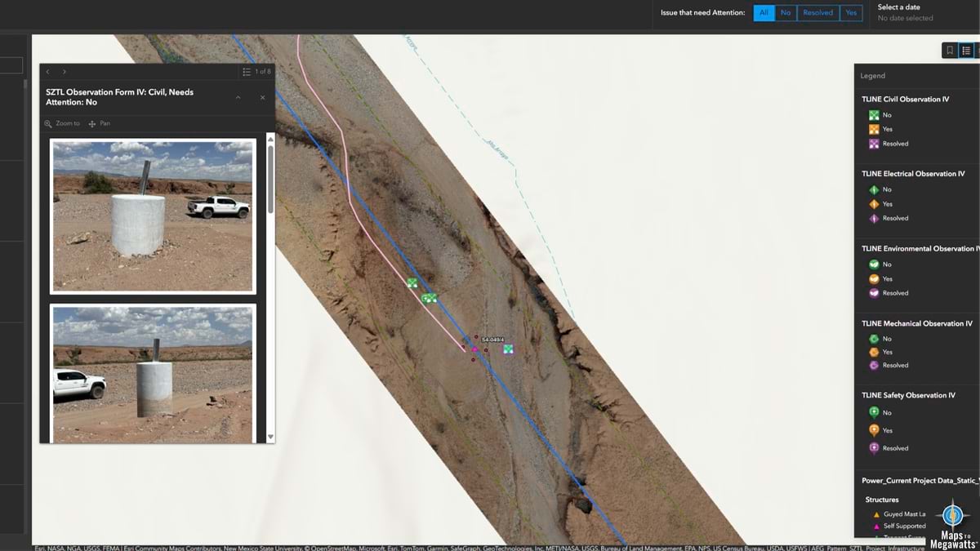Click TLINE Safety Observation IV heading

pyautogui.click(x=908, y=395)
